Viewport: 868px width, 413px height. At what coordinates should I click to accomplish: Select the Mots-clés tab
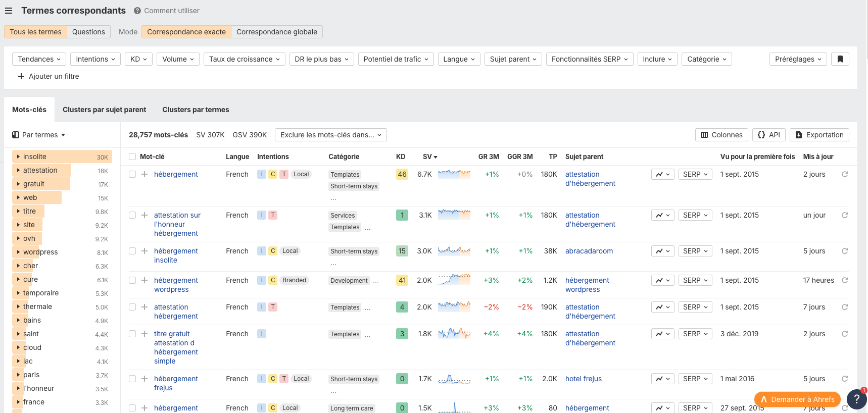pyautogui.click(x=29, y=110)
